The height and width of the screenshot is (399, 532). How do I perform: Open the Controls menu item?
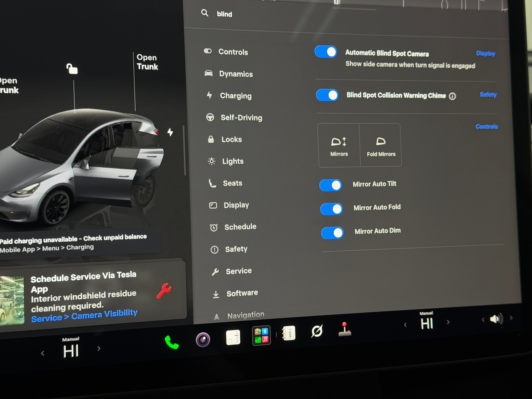[x=226, y=52]
